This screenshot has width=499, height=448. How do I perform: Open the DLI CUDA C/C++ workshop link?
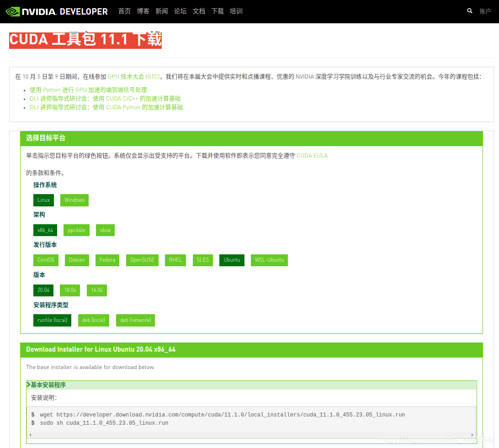[x=105, y=99]
